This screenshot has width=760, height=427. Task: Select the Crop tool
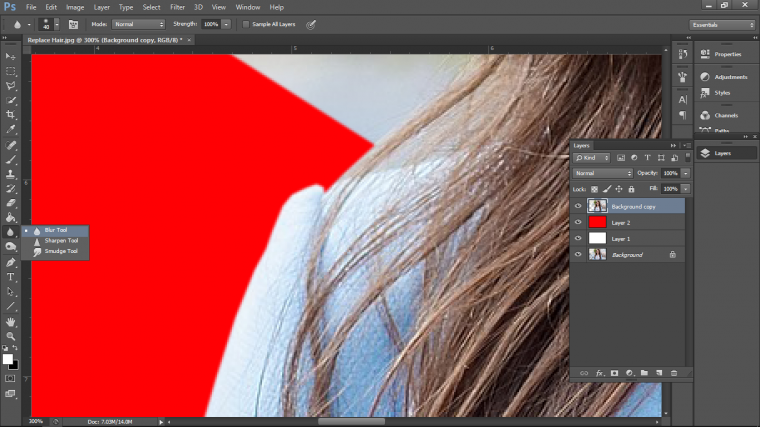pos(10,115)
